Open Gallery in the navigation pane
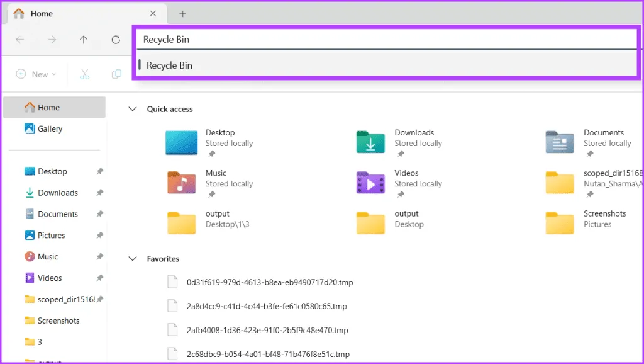This screenshot has height=364, width=644. click(50, 128)
